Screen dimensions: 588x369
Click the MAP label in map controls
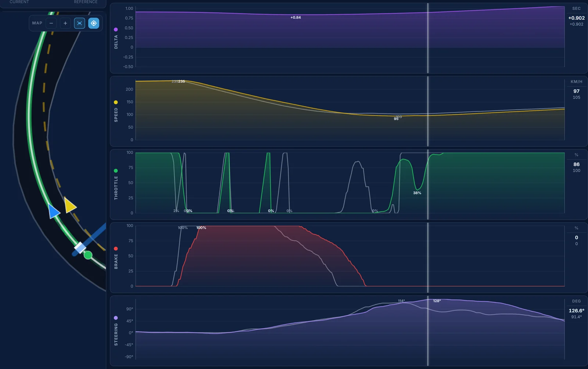[x=37, y=23]
